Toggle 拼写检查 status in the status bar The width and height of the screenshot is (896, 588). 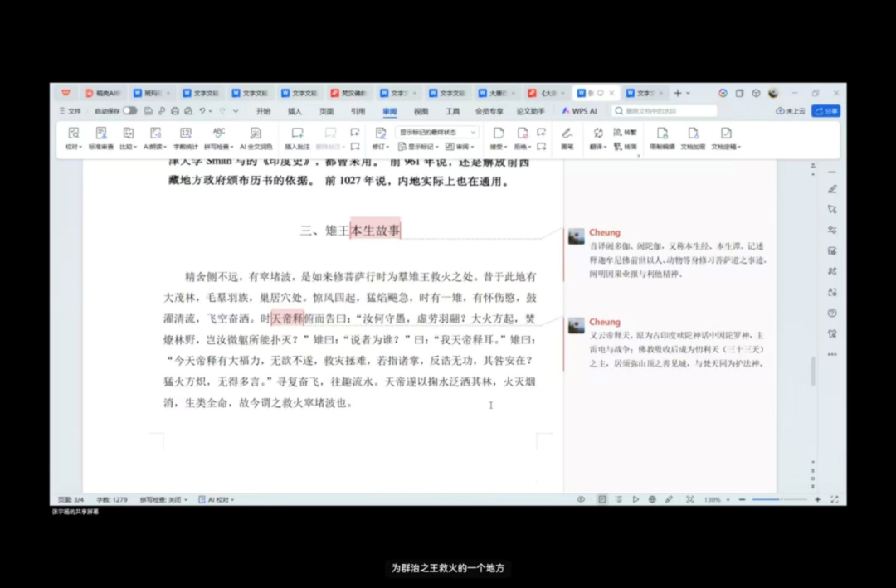click(163, 500)
